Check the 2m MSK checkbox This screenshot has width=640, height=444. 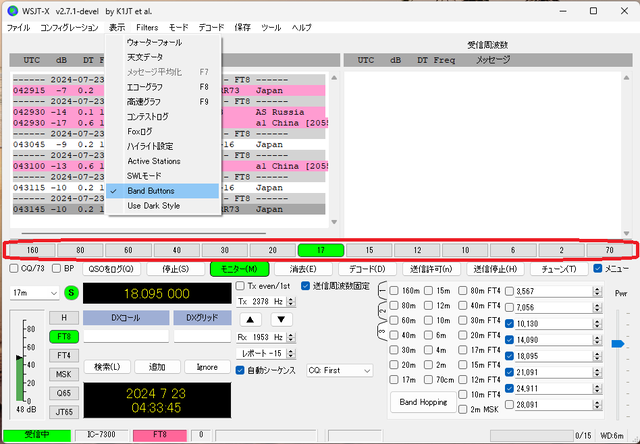[x=462, y=409]
